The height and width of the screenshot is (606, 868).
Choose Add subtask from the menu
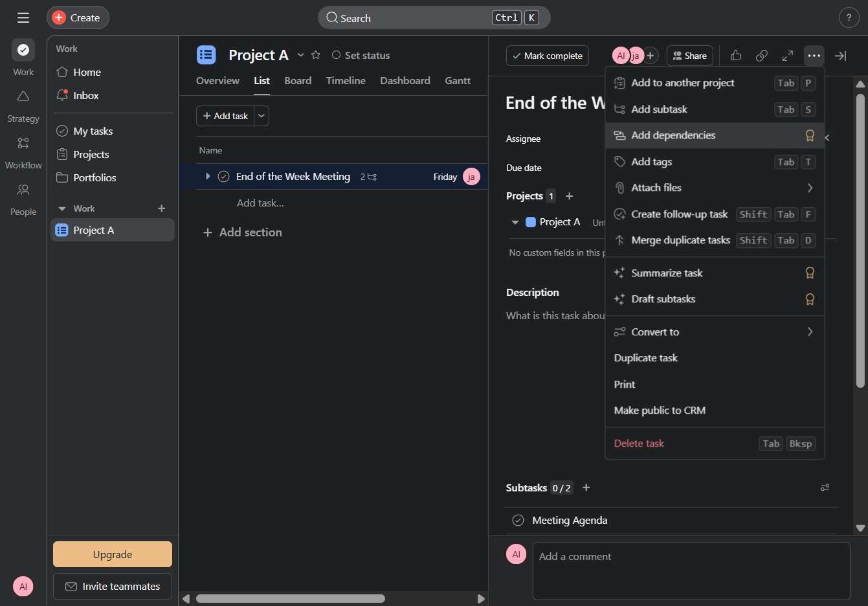tap(715, 109)
